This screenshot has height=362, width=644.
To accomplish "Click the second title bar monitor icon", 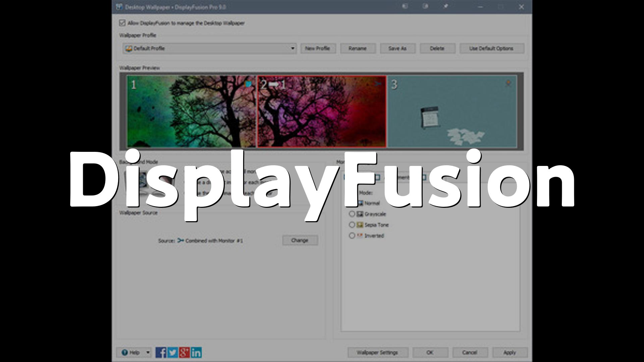I will pyautogui.click(x=425, y=6).
